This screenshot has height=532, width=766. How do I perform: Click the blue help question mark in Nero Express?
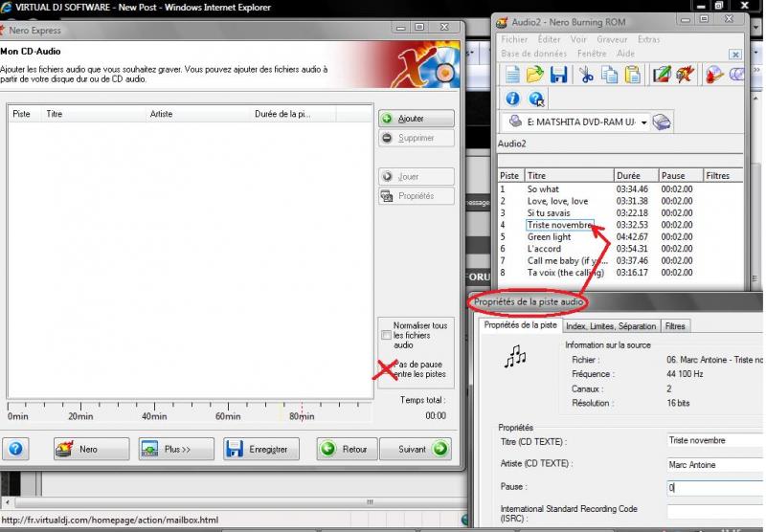(x=18, y=449)
